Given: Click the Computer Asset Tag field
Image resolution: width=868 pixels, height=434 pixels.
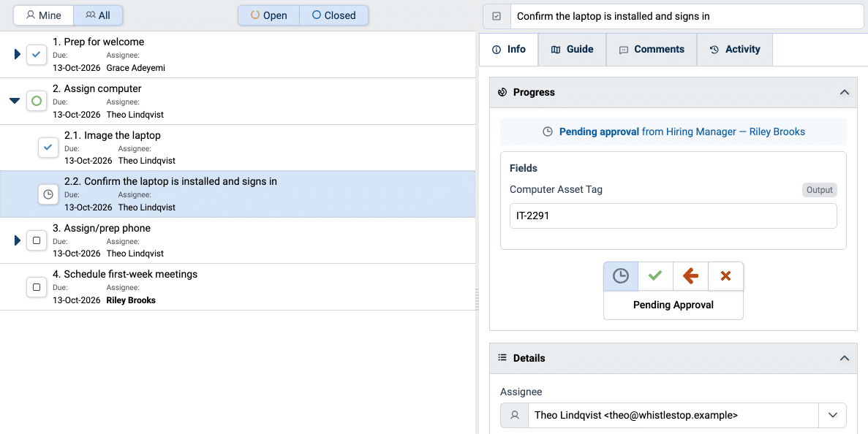Looking at the screenshot, I should pos(673,216).
